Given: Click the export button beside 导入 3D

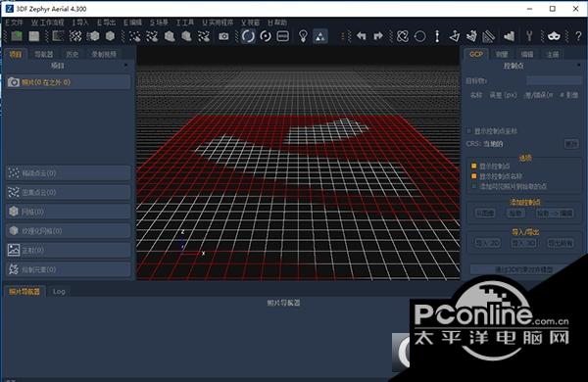Looking at the screenshot, I should [x=561, y=243].
